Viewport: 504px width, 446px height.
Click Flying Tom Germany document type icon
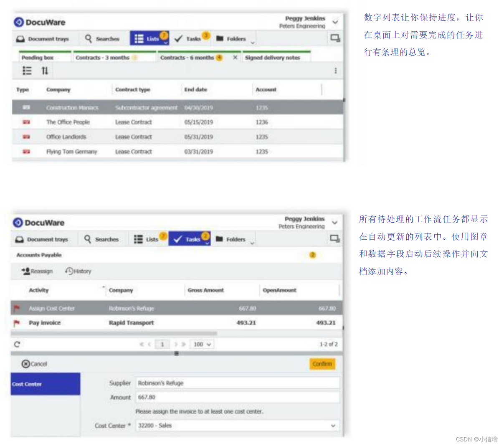[26, 152]
